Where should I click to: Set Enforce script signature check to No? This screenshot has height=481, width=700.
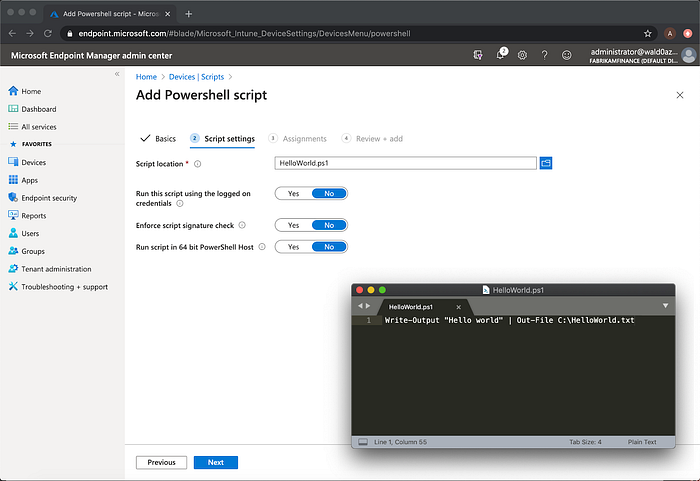pyautogui.click(x=329, y=225)
